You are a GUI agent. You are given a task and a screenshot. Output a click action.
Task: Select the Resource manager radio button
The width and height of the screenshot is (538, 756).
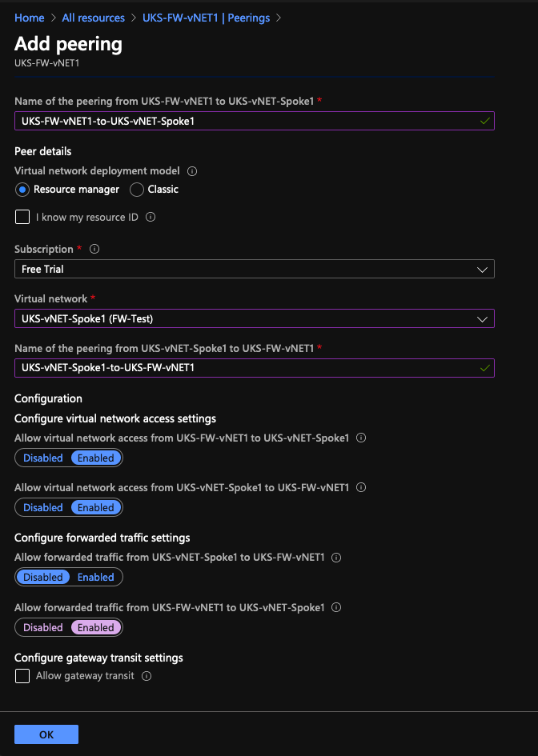tap(22, 190)
